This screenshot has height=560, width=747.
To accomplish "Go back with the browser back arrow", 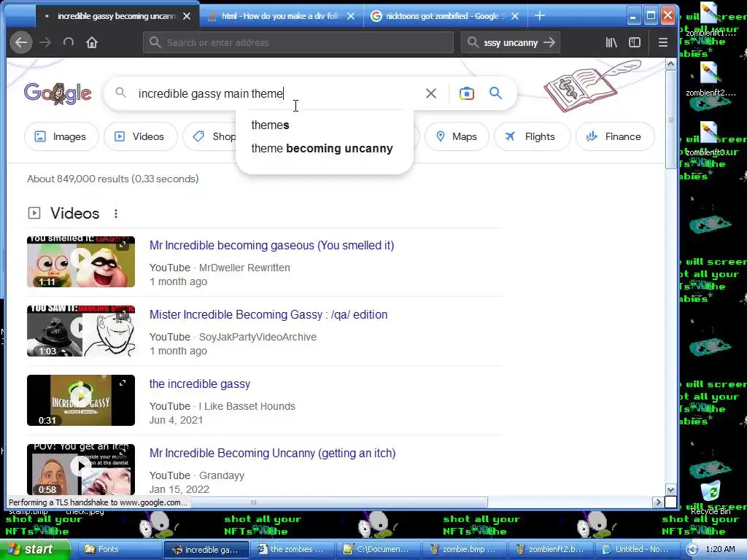I will coord(21,42).
